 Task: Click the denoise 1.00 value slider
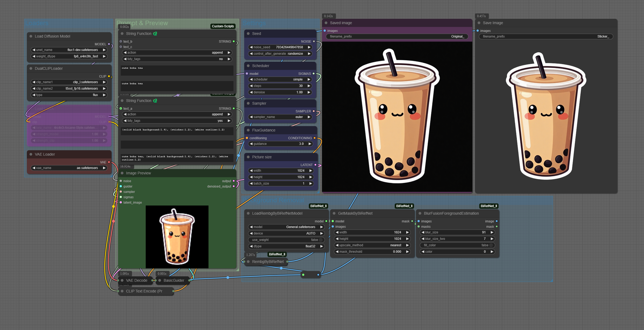coord(280,92)
